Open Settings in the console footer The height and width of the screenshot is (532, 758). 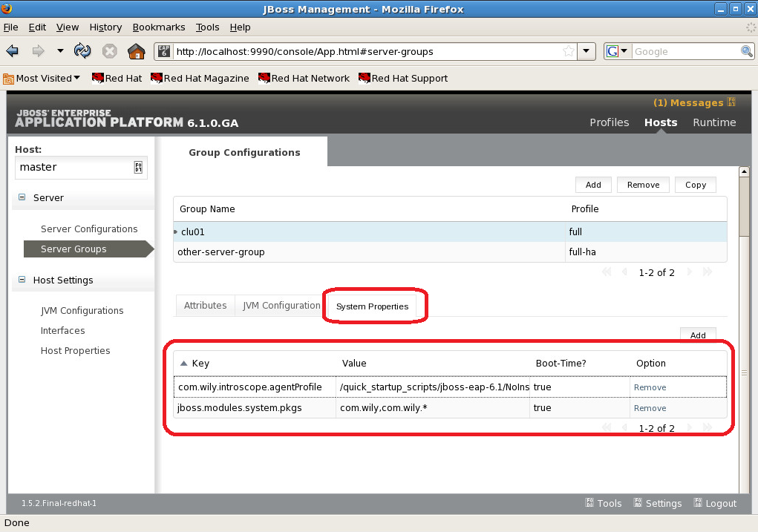658,503
